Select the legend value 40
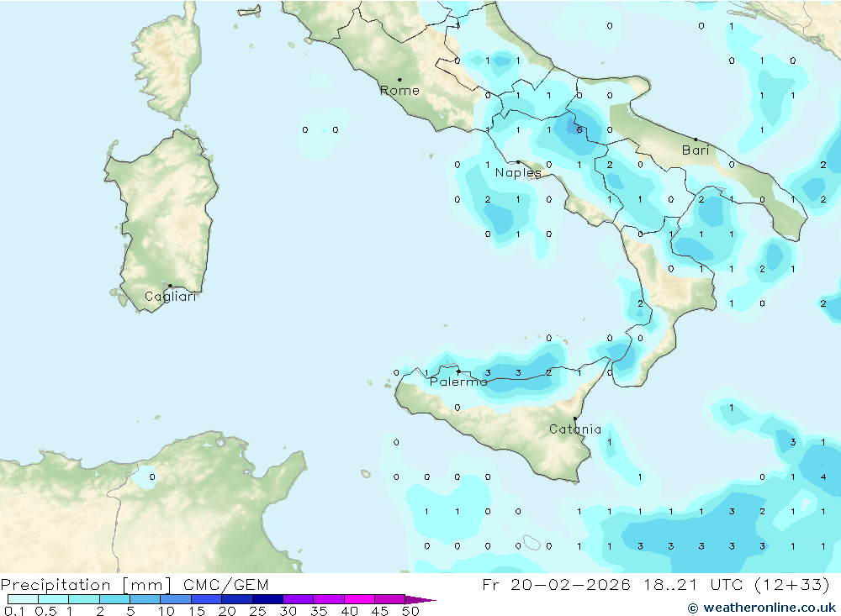The image size is (841, 616). point(350,611)
